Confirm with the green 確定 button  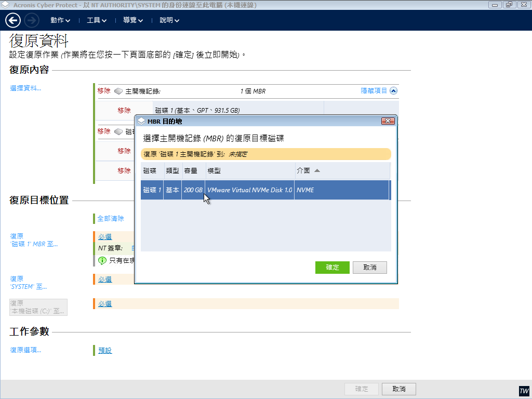click(x=332, y=268)
